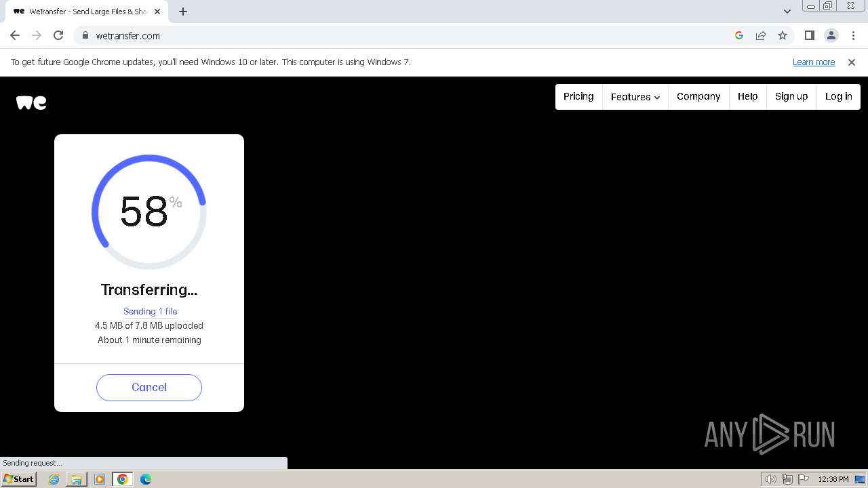This screenshot has height=488, width=868.
Task: Open File Explorer from taskbar
Action: click(77, 479)
